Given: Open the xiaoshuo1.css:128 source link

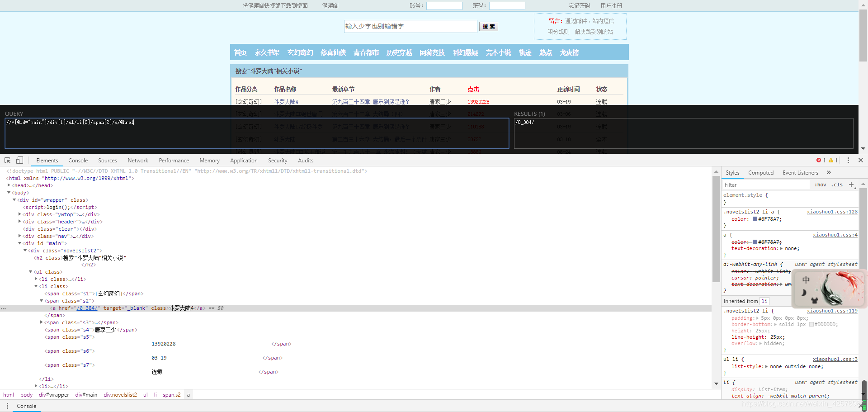Looking at the screenshot, I should [832, 212].
